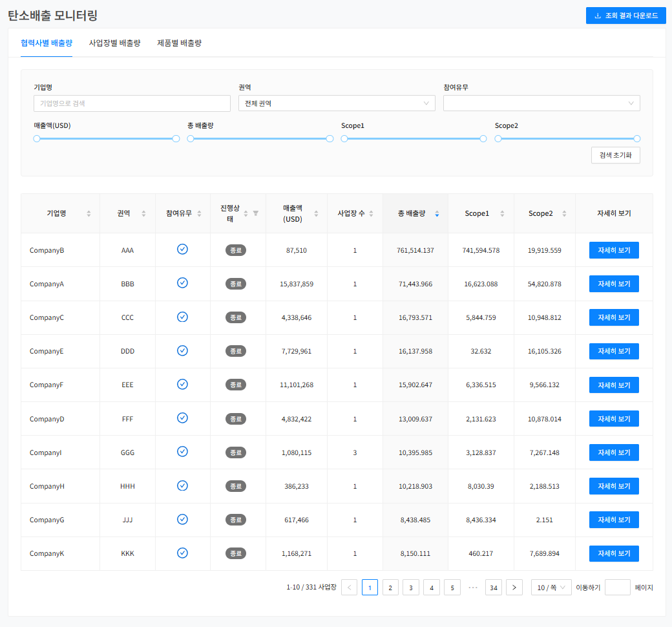This screenshot has width=672, height=627.
Task: Click the left handle of 매출액(USD) slider
Action: click(x=37, y=138)
